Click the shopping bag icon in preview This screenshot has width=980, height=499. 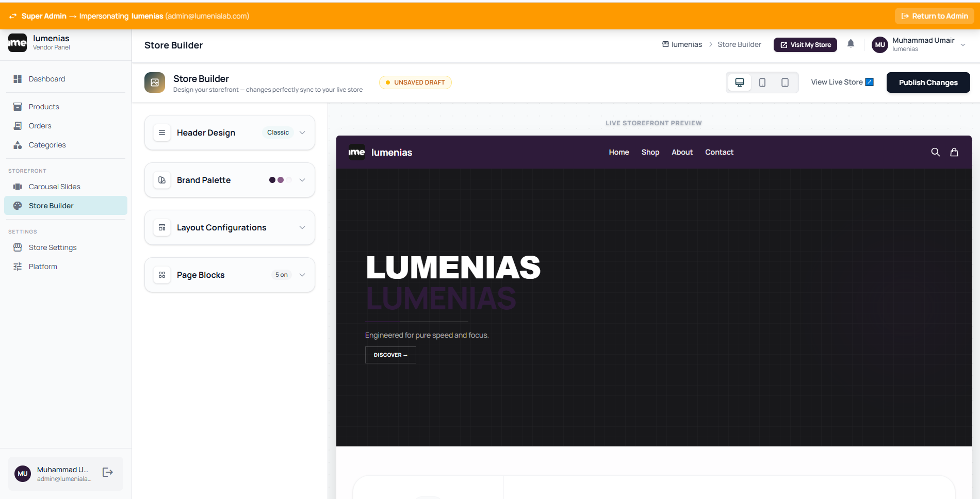[x=954, y=152]
